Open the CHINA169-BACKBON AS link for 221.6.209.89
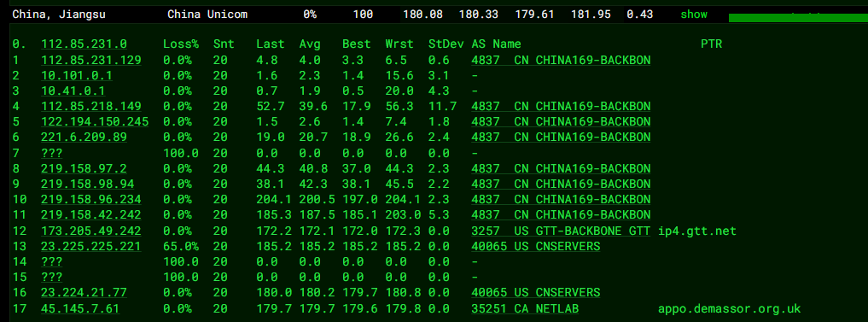Image resolution: width=868 pixels, height=322 pixels. coord(561,138)
